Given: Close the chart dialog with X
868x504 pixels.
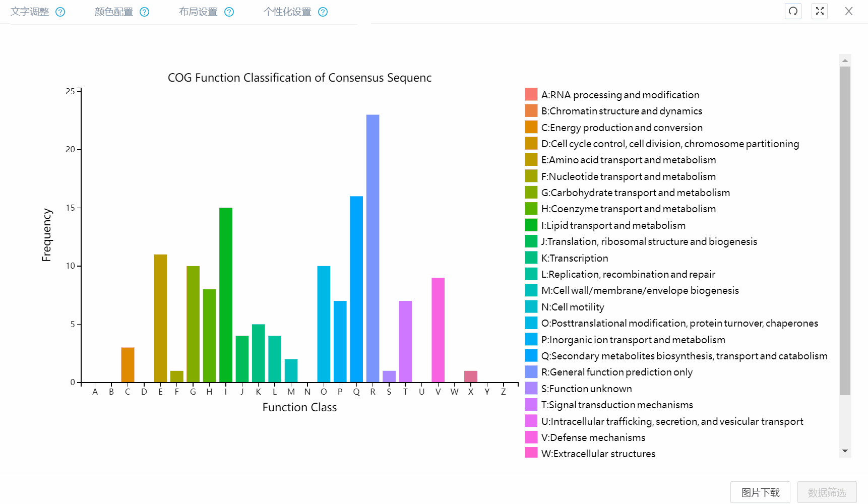Looking at the screenshot, I should (x=849, y=11).
